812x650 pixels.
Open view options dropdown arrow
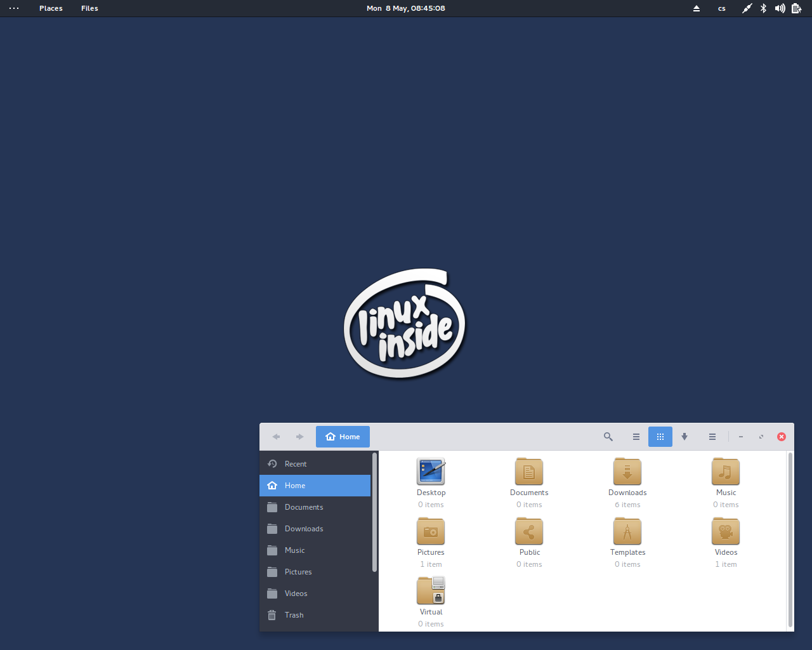[x=684, y=437]
